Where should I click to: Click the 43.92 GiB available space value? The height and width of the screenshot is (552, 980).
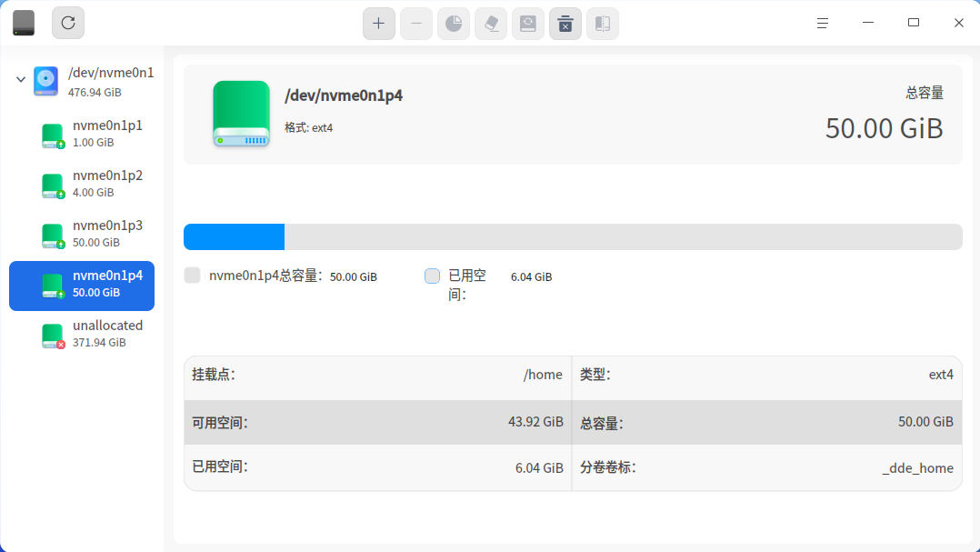[535, 422]
